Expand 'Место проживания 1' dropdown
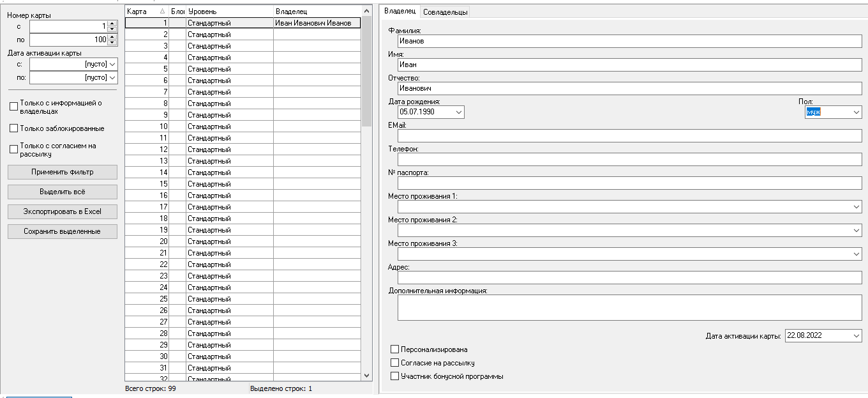The height and width of the screenshot is (398, 868). tap(856, 207)
